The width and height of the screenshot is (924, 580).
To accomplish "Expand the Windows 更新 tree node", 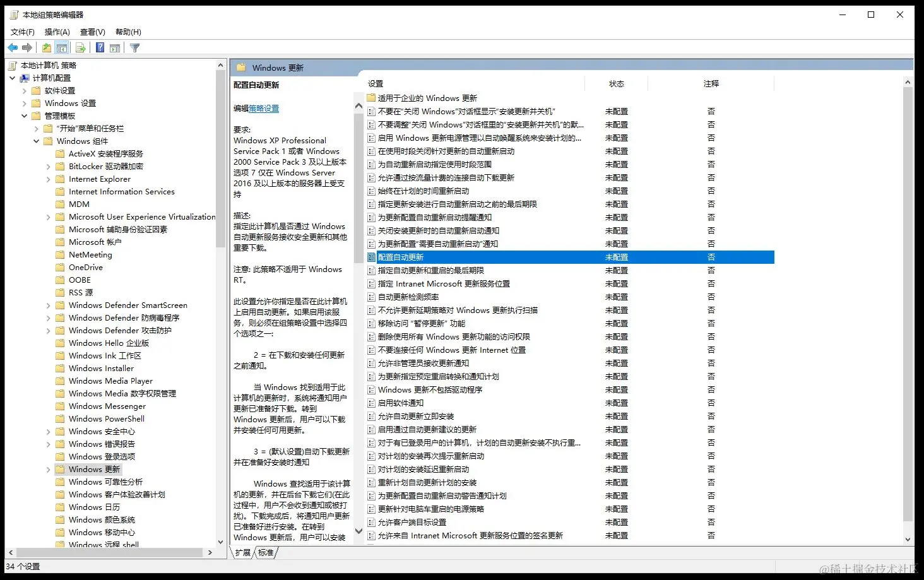I will pos(49,470).
